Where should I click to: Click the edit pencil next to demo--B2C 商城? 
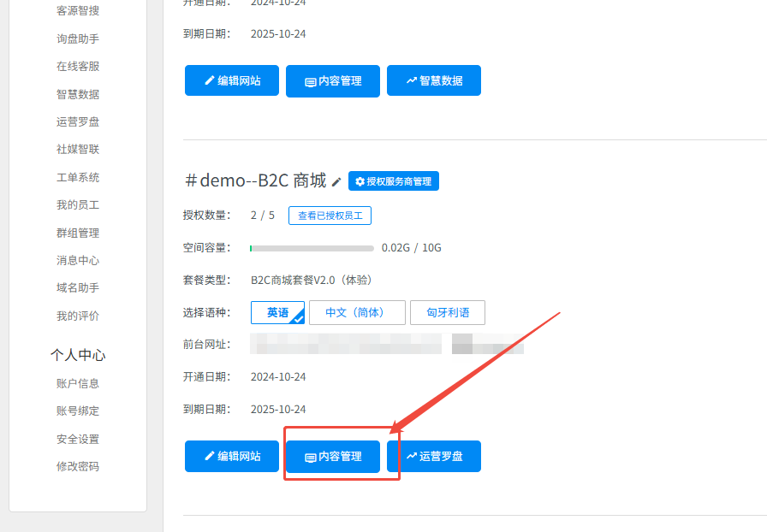(x=337, y=181)
